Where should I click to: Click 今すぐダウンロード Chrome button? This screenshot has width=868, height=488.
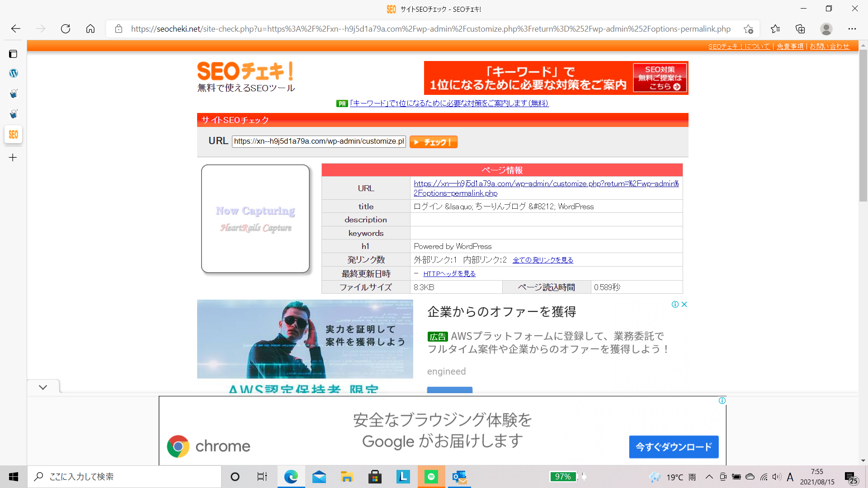[674, 447]
